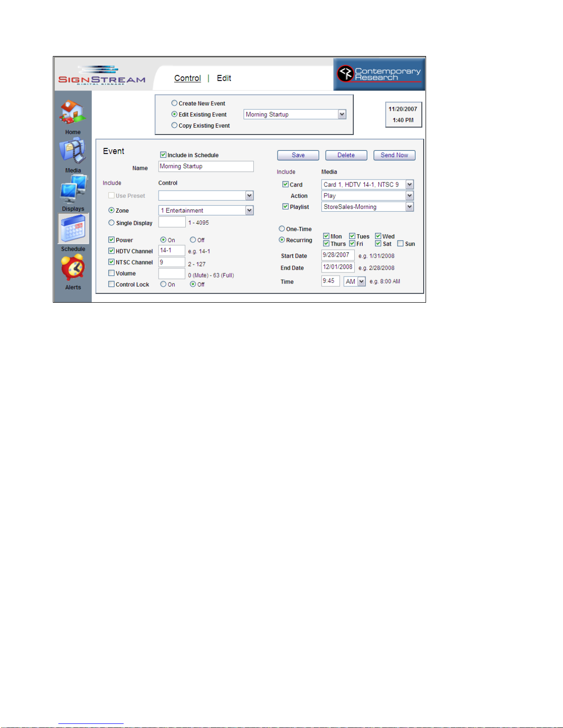Select Copy Existing Event option

click(174, 125)
